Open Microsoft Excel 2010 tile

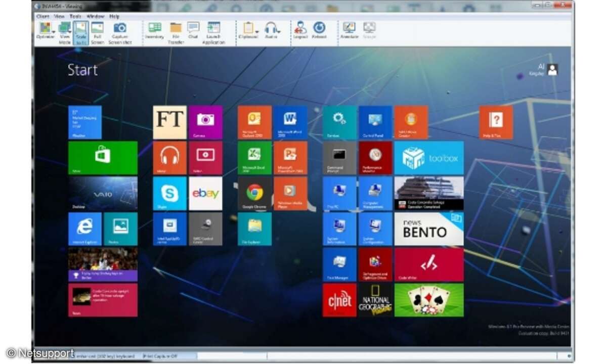(x=254, y=158)
